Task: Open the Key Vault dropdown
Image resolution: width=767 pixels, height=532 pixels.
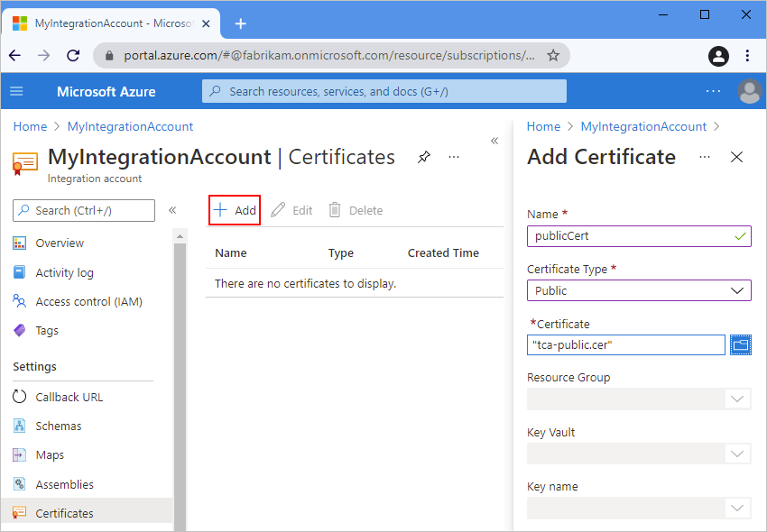Action: [x=736, y=453]
